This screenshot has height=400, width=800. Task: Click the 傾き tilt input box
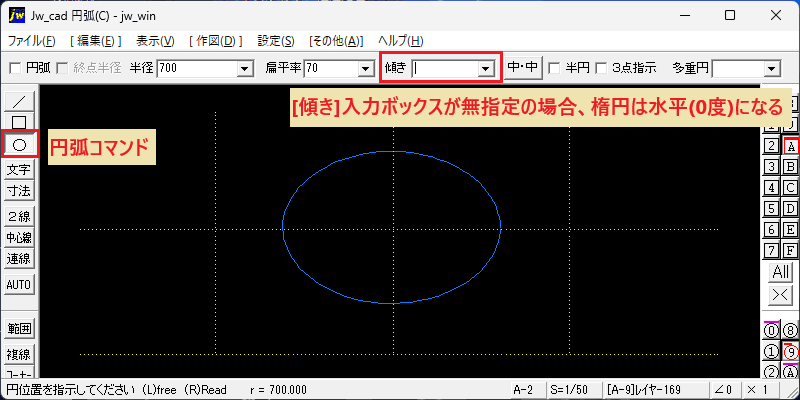[444, 68]
